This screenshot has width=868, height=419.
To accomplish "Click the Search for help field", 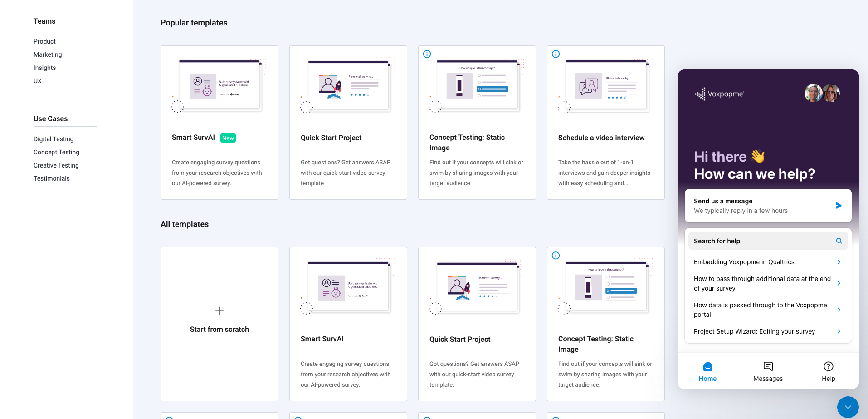I will (x=768, y=241).
